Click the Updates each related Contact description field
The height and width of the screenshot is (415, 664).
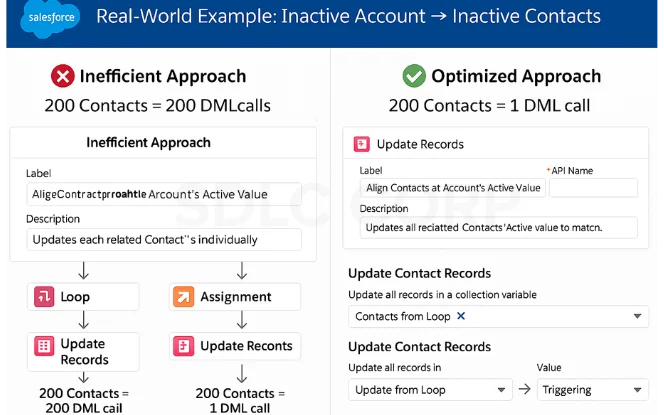[164, 240]
